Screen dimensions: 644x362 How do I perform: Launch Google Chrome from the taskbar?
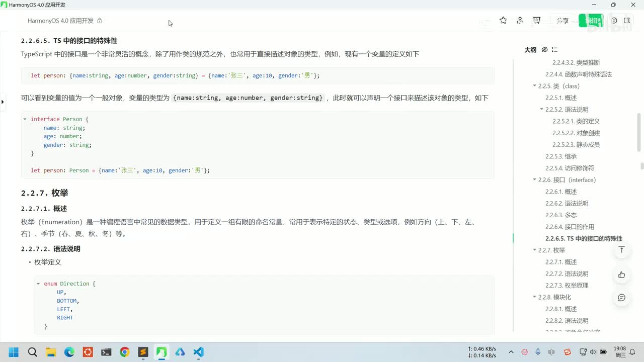[x=125, y=352]
